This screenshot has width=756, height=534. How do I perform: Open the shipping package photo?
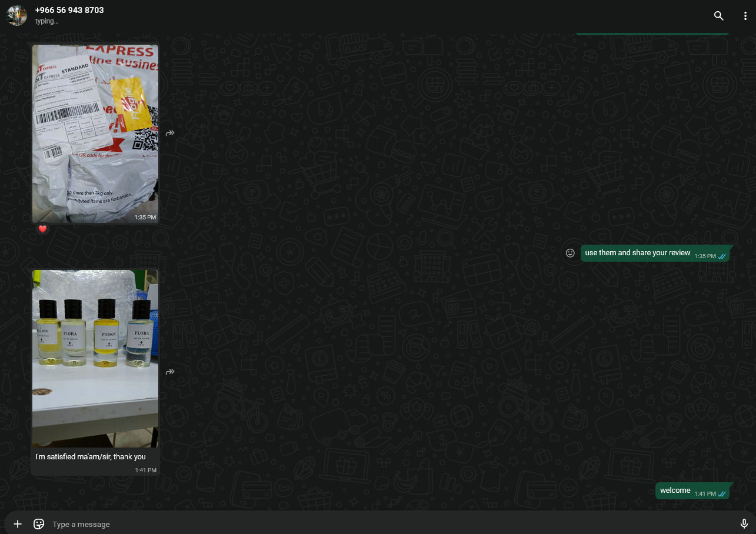[95, 133]
